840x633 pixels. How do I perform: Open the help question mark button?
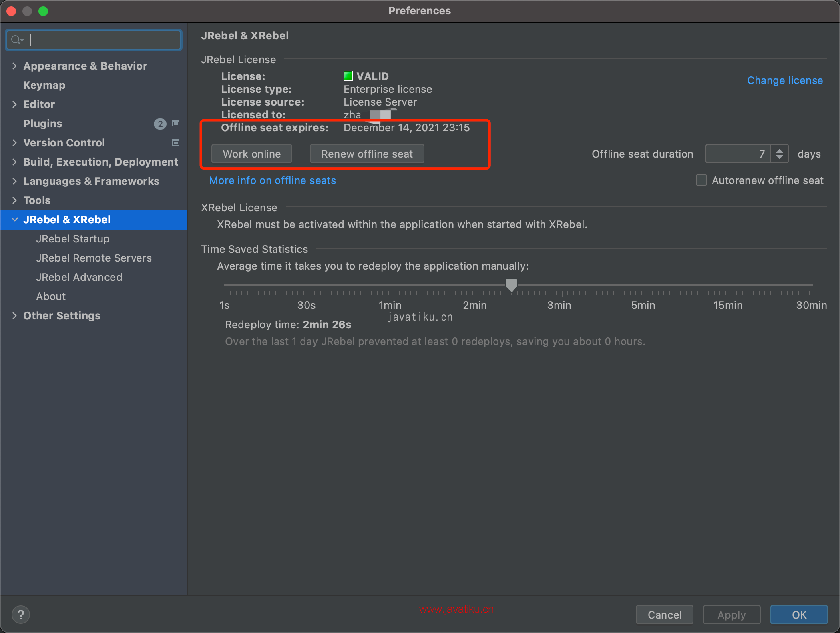click(x=21, y=615)
